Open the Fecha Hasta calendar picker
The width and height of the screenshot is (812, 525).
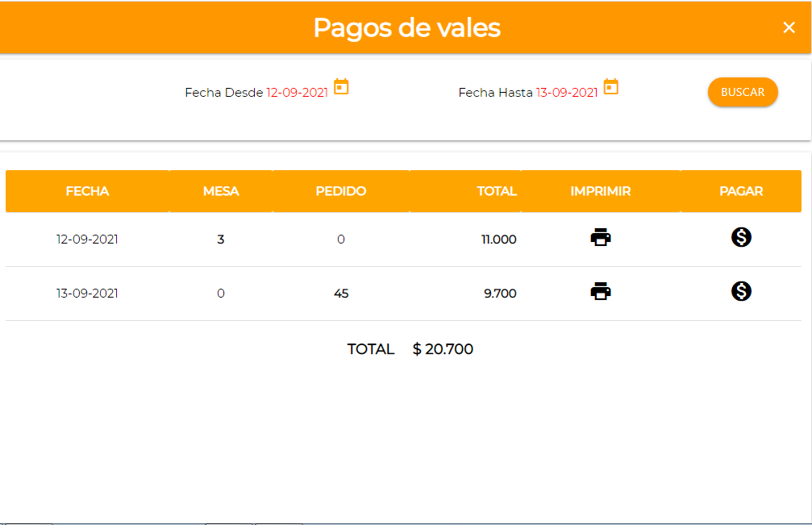[x=611, y=87]
